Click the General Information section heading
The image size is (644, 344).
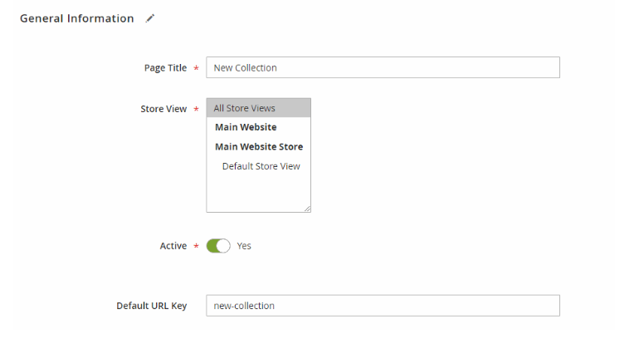[77, 18]
